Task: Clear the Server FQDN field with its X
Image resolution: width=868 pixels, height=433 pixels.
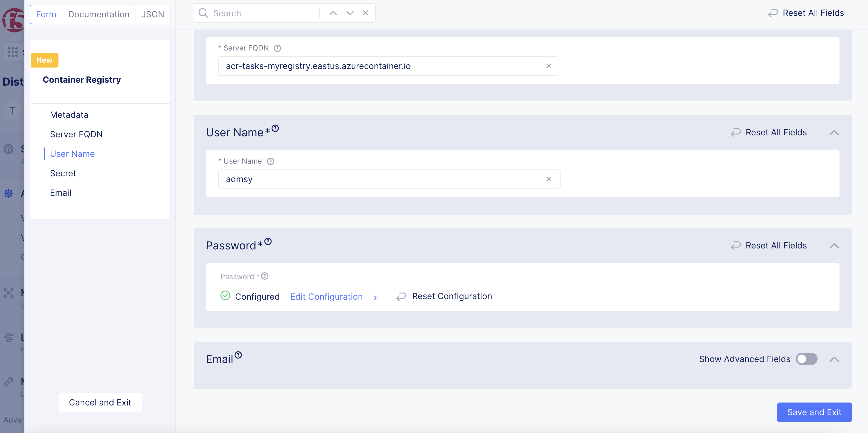Action: (549, 66)
